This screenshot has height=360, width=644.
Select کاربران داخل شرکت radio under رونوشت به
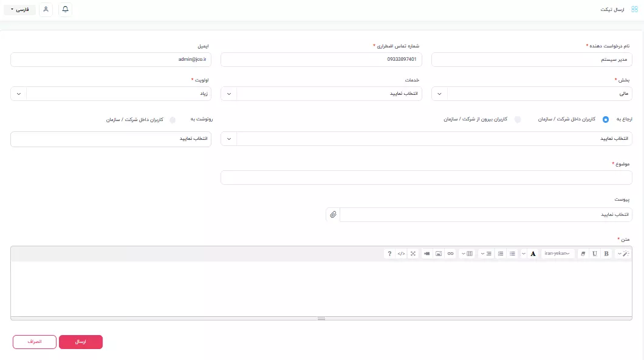click(173, 120)
